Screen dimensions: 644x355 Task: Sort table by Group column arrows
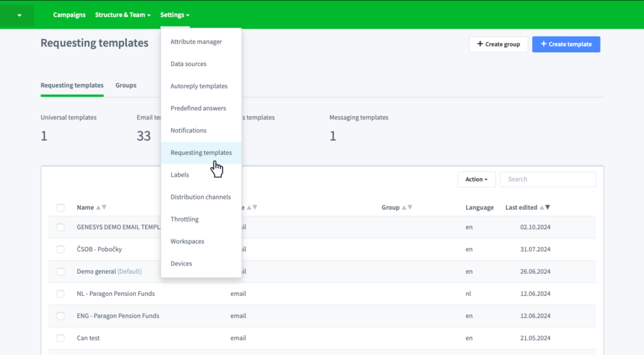[x=407, y=208]
